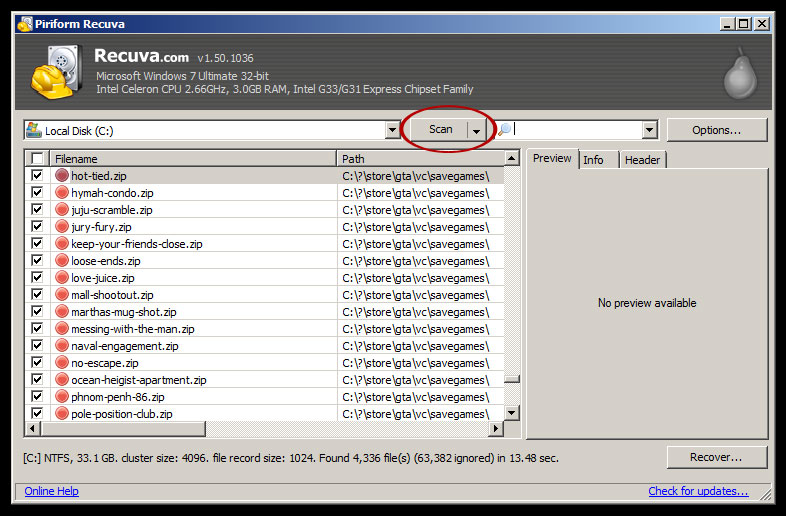Viewport: 786px width, 516px height.
Task: Click the red status icon beside phnom-penh-86.zip
Action: (x=62, y=397)
